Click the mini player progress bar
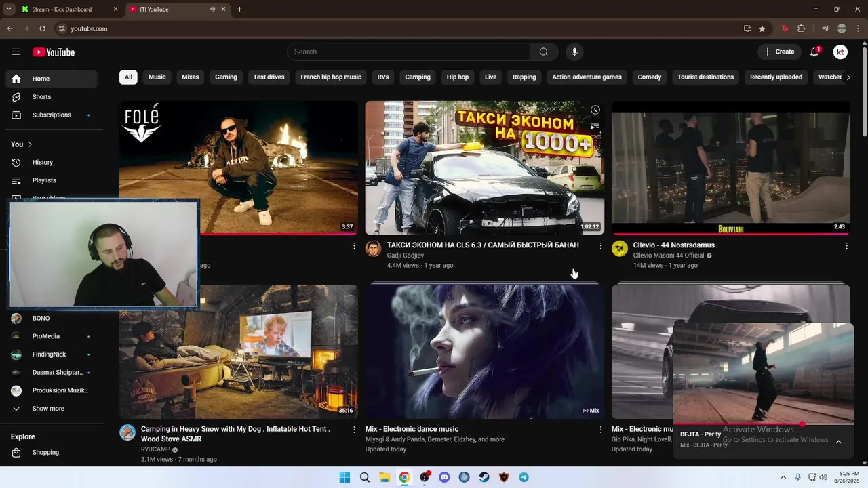This screenshot has height=488, width=868. 763,424
